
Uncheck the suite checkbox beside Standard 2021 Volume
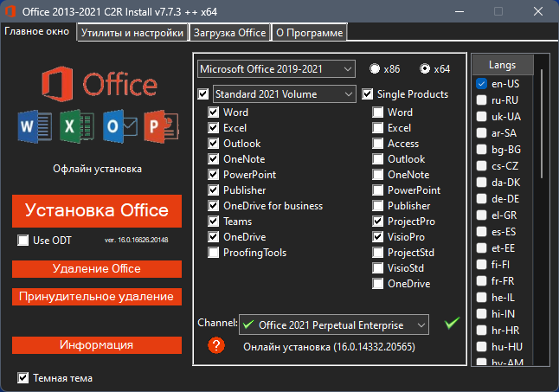pos(203,94)
